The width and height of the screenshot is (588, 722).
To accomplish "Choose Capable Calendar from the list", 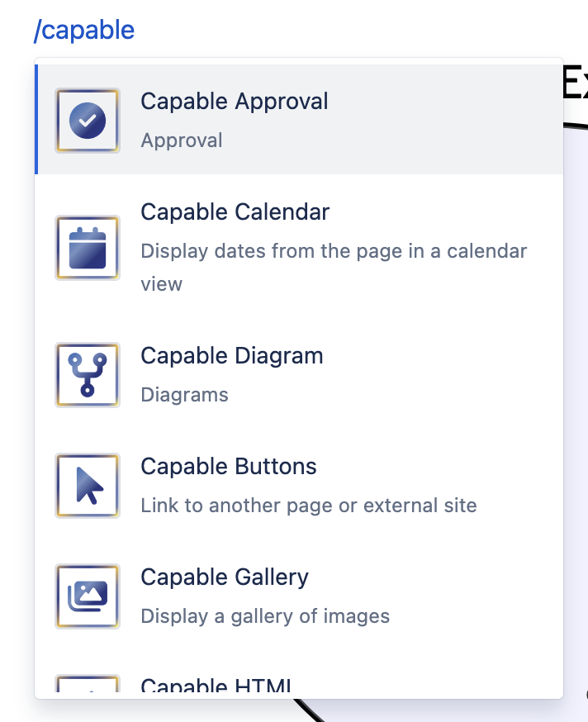I will click(235, 212).
